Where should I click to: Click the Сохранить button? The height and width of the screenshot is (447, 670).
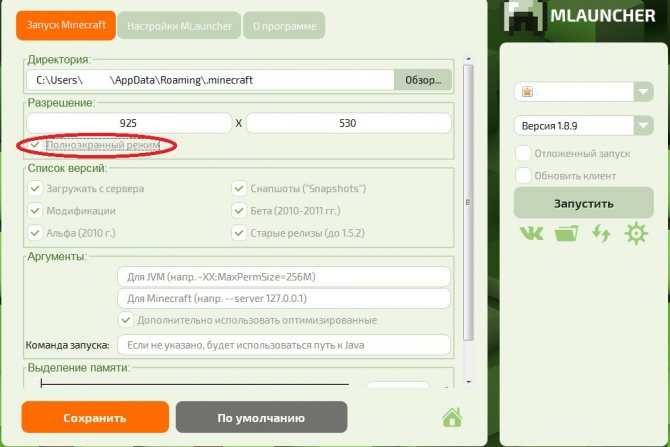pyautogui.click(x=95, y=418)
